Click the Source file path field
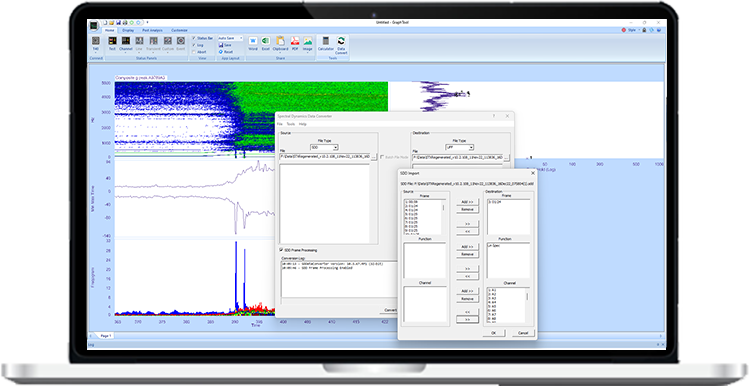Screen dimensions: 749x386 325,157
